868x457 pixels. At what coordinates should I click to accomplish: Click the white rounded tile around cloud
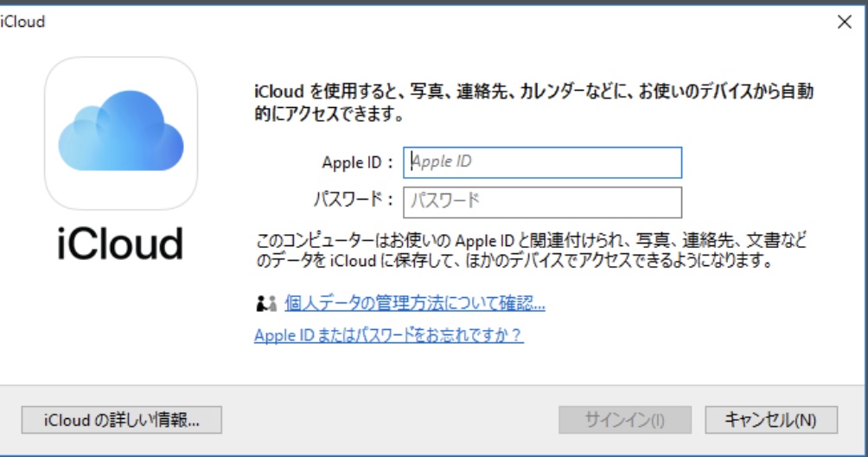click(121, 133)
